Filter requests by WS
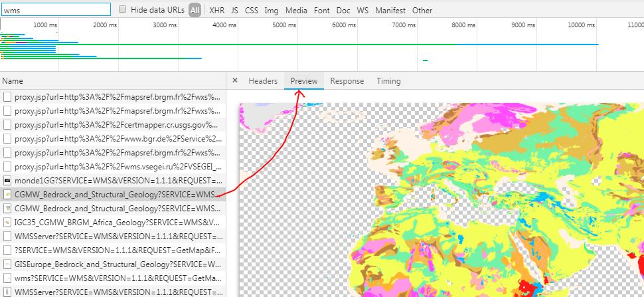Image resolution: width=644 pixels, height=297 pixels. (x=362, y=11)
